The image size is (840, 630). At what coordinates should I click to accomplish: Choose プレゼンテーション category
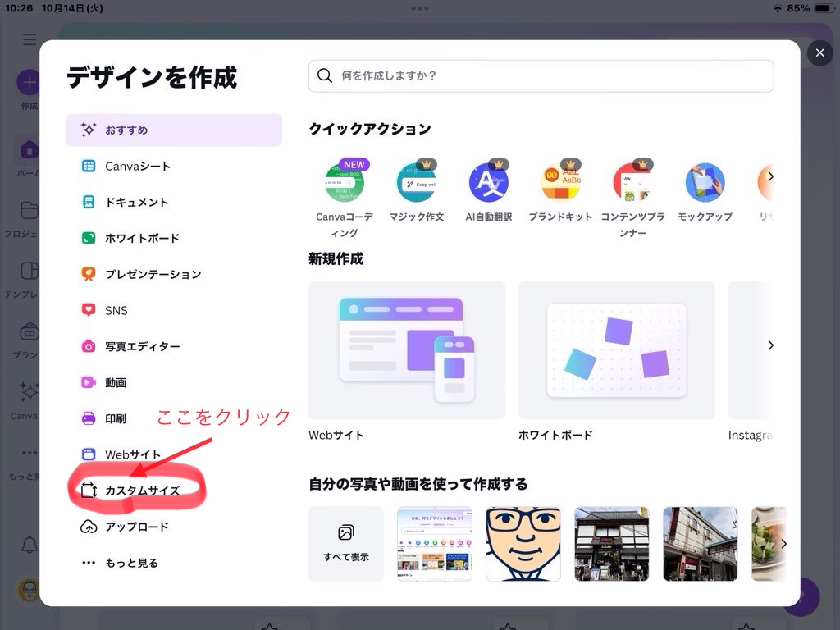click(153, 274)
